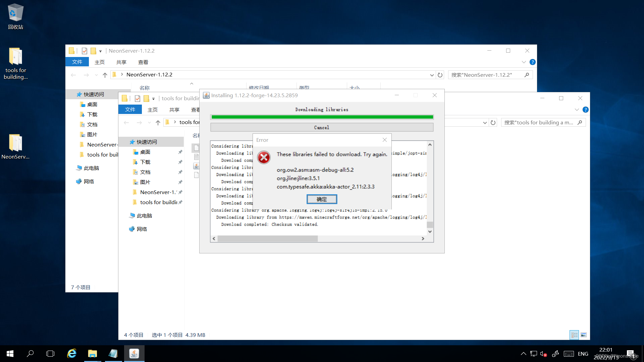Expand address history dropdown in NeonServer window
Image resolution: width=644 pixels, height=362 pixels.
coord(432,75)
